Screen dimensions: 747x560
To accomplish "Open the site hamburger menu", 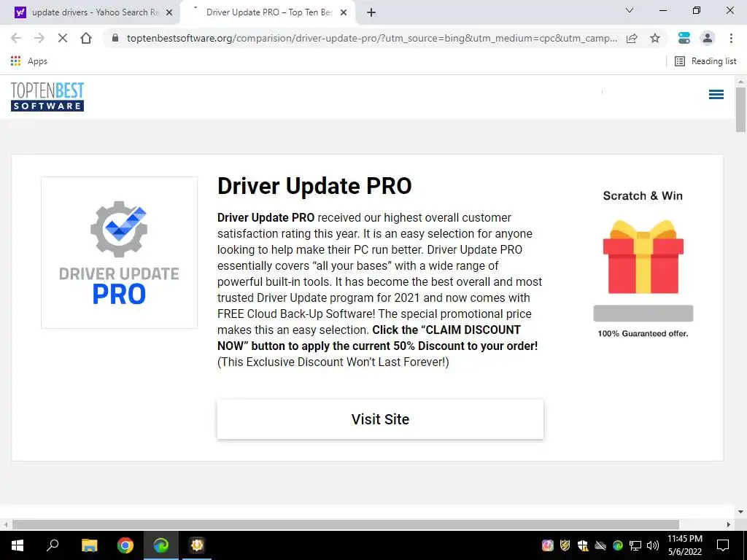I will (x=716, y=94).
